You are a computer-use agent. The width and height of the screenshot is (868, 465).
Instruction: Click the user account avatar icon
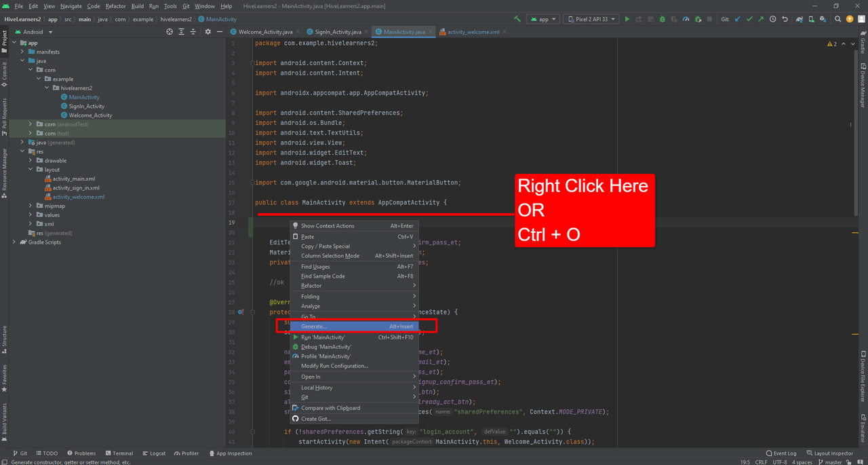[861, 19]
